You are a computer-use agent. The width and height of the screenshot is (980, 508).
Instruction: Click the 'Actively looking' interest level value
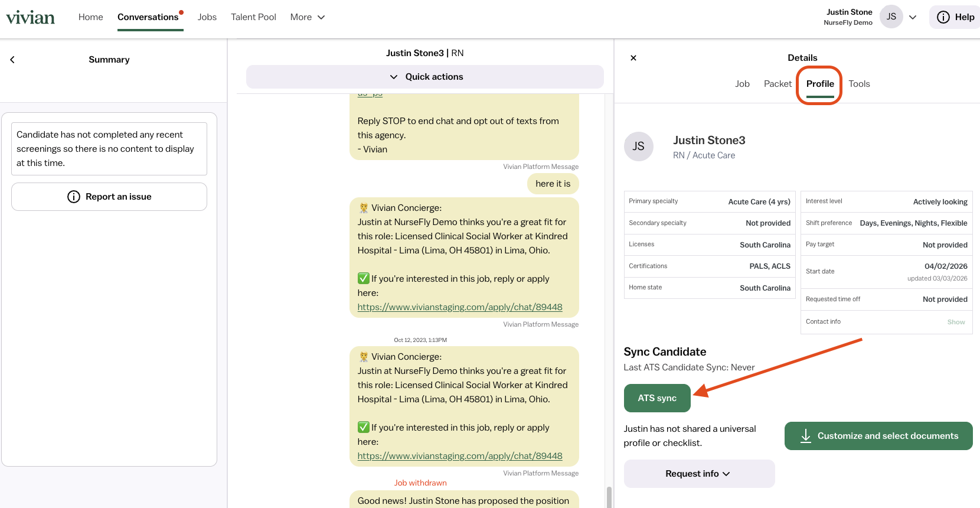click(940, 202)
